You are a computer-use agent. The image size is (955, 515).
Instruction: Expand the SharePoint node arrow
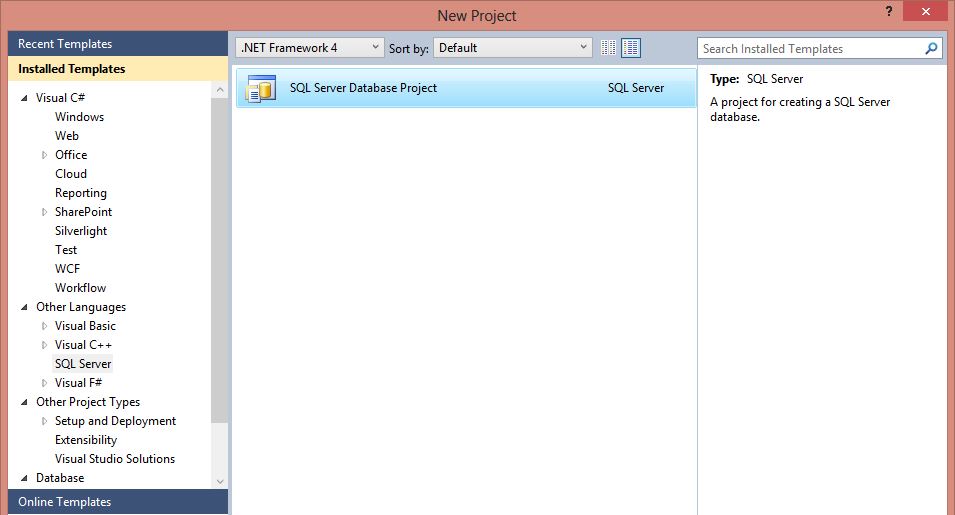coord(44,212)
